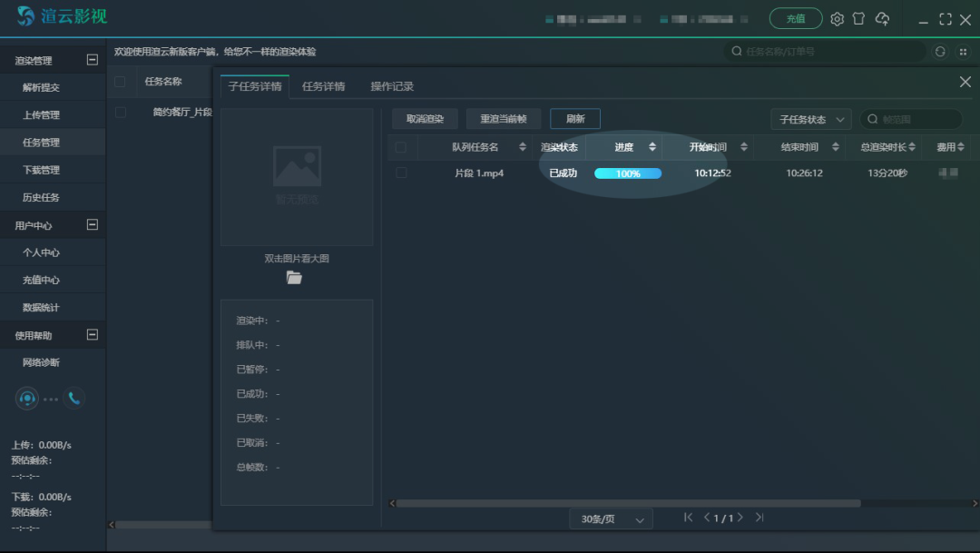The image size is (980, 553).
Task: Click the 取消渲染 button
Action: (425, 119)
